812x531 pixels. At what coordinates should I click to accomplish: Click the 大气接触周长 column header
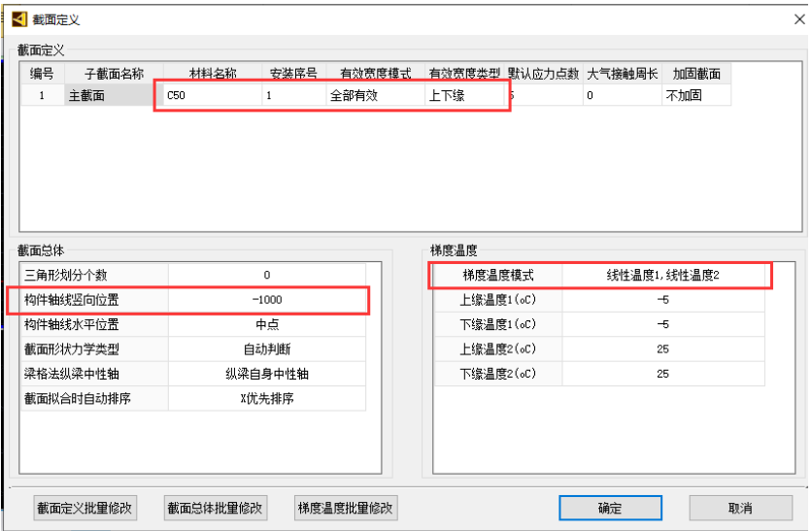[x=622, y=74]
